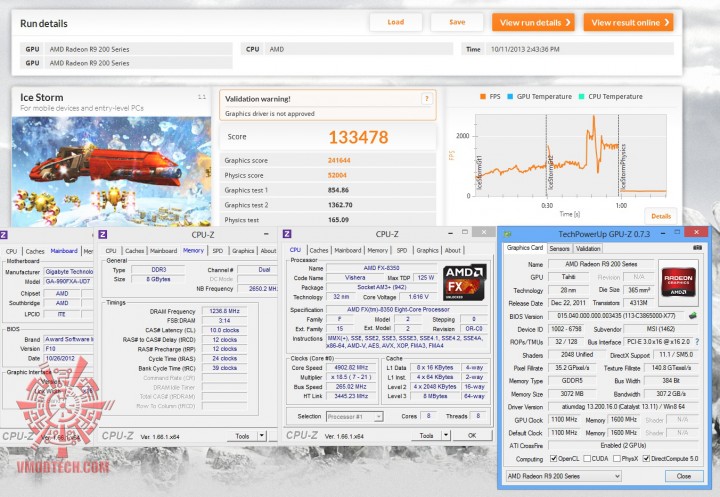Click the BIOS Version field in GPU-Z
This screenshot has width=720, height=497.
(617, 316)
